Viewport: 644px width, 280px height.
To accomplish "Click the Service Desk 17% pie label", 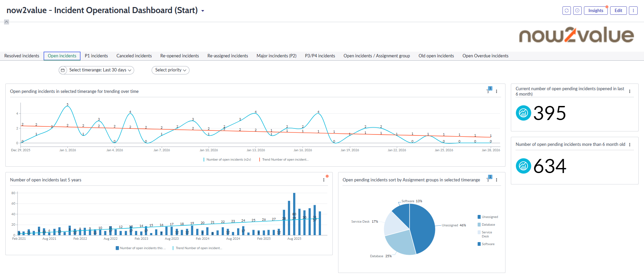I will (x=365, y=222).
